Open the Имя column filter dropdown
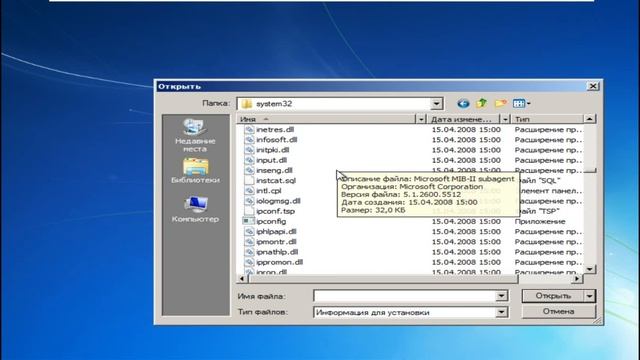640x360 pixels. pyautogui.click(x=421, y=119)
